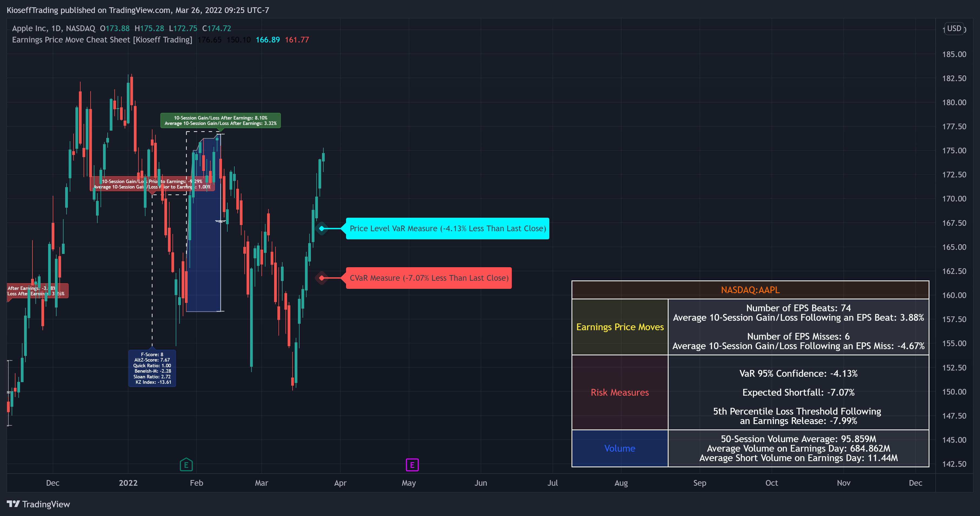Select the Apple Inc, 1D, NASDAQ title
Image resolution: width=980 pixels, height=516 pixels.
coord(54,29)
